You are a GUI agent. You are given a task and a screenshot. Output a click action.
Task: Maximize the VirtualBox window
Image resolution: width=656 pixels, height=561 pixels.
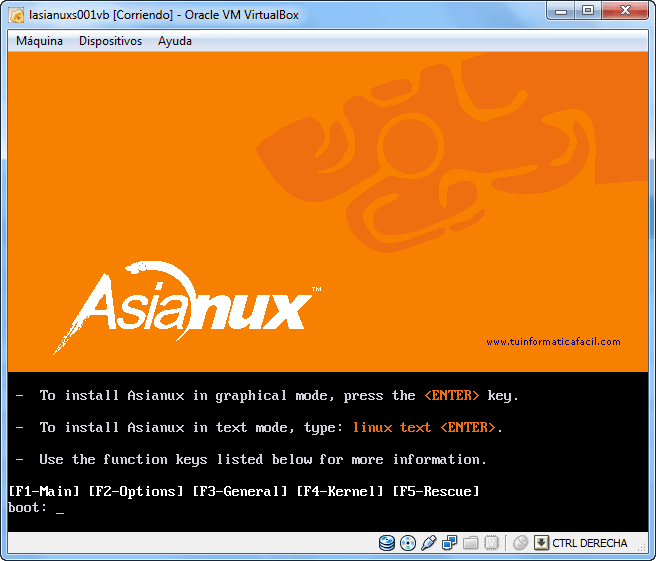pyautogui.click(x=588, y=10)
